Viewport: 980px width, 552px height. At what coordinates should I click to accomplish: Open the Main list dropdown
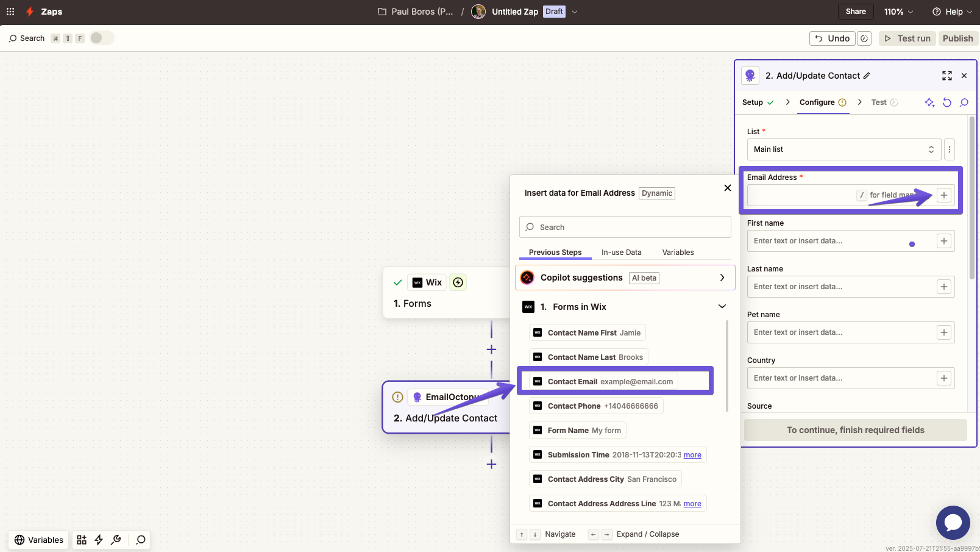point(844,149)
